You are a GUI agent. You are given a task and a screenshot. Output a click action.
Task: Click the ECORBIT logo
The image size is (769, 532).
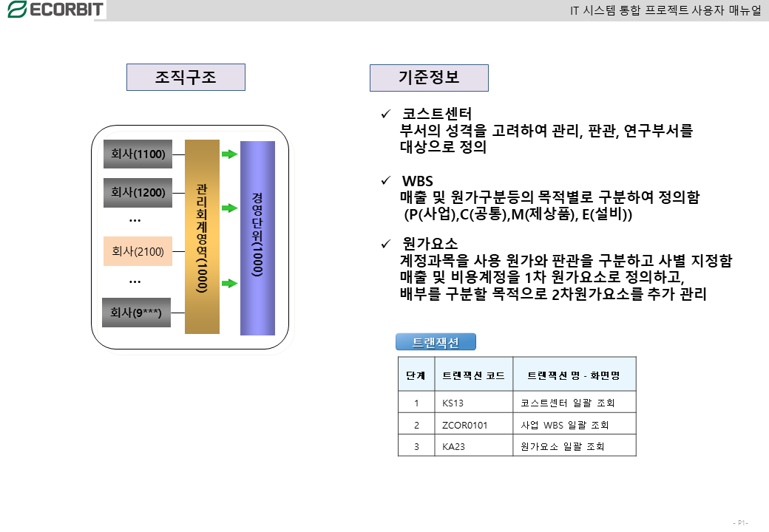[x=55, y=10]
